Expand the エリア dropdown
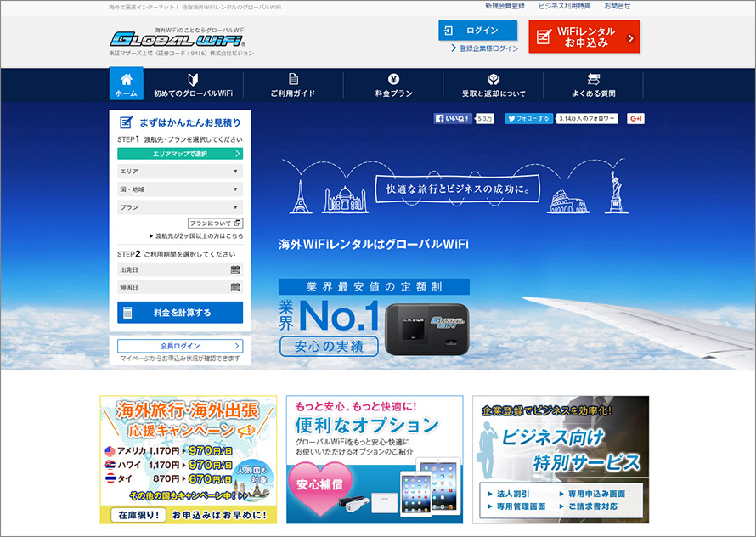 pos(180,172)
